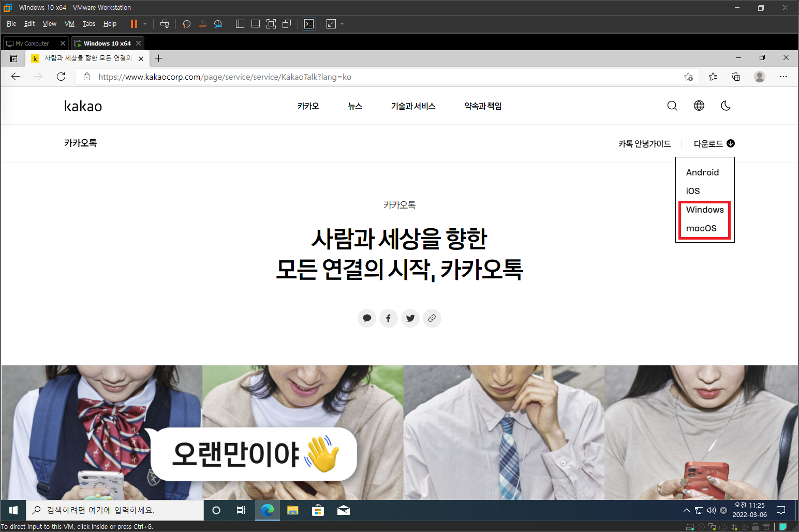Image resolution: width=799 pixels, height=532 pixels.
Task: Close the My Computer tab
Action: point(63,43)
